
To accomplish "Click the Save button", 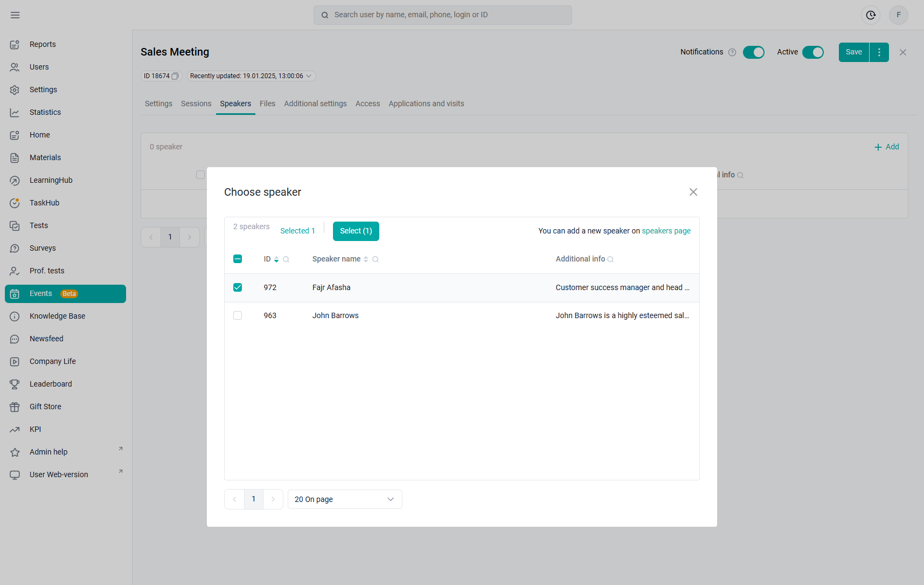I will [x=854, y=52].
